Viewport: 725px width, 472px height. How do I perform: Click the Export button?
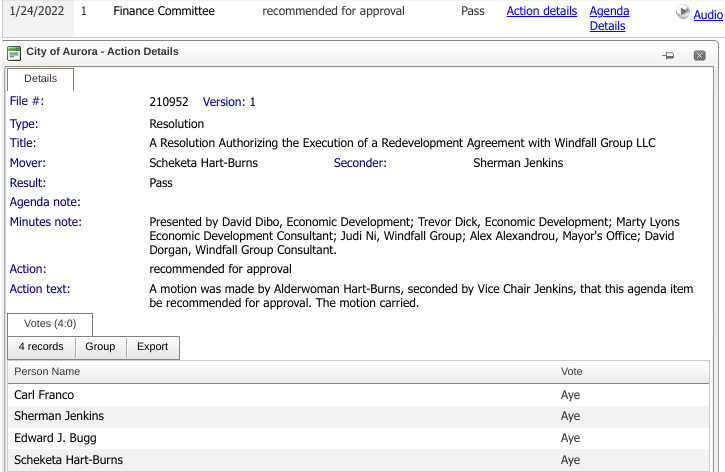pos(153,347)
